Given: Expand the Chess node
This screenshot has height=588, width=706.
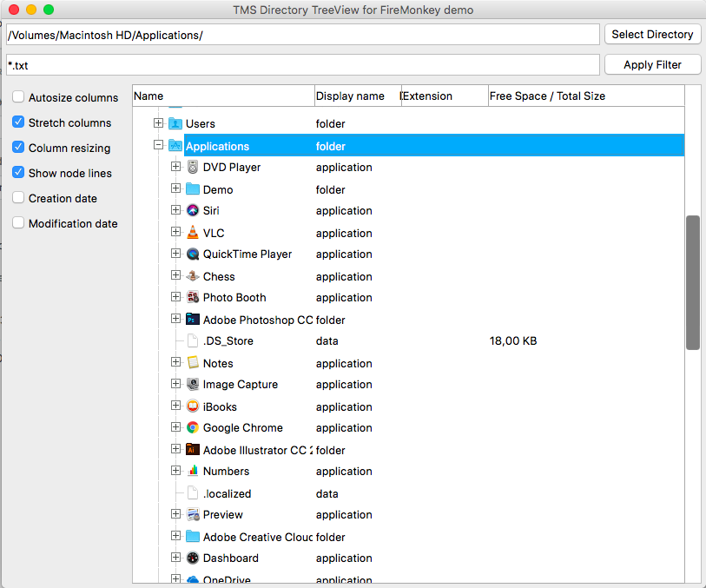Looking at the screenshot, I should pyautogui.click(x=175, y=275).
